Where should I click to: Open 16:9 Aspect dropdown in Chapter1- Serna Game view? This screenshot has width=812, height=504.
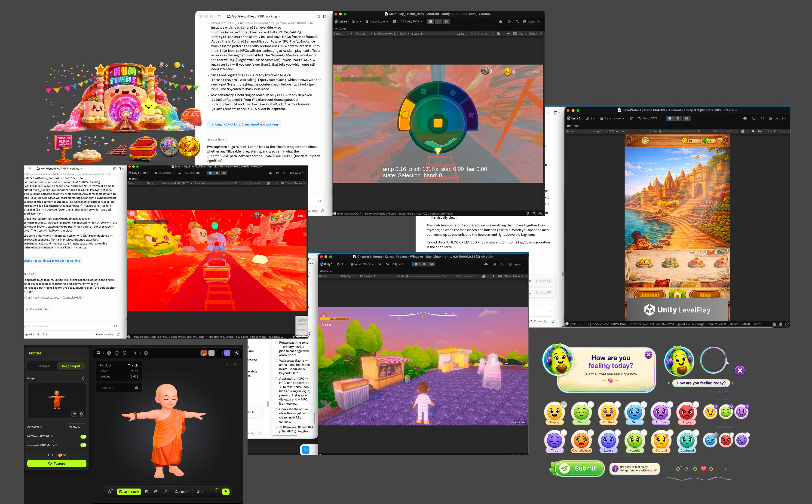coord(377,276)
